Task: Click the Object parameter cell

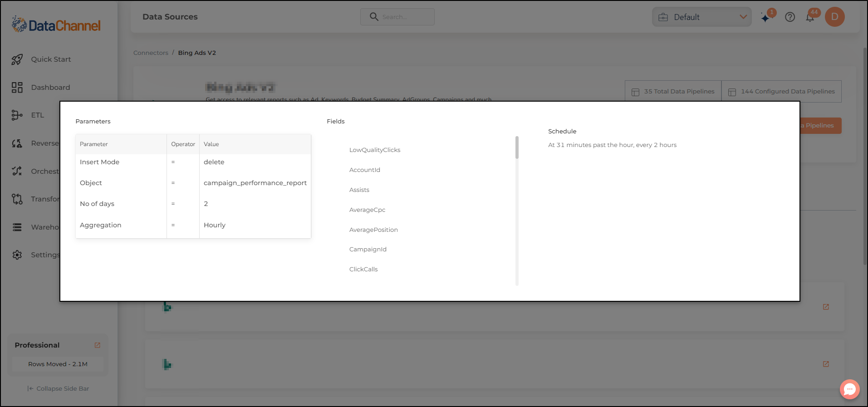Action: 121,183
